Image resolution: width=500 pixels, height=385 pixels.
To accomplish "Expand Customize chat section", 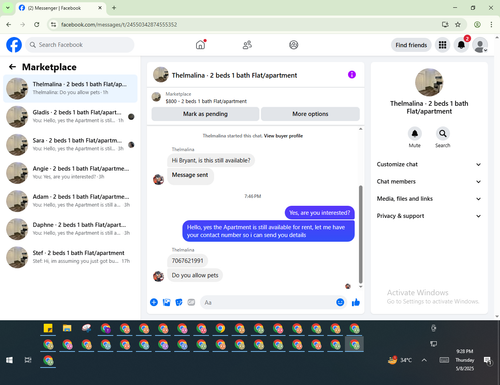I will [x=429, y=164].
